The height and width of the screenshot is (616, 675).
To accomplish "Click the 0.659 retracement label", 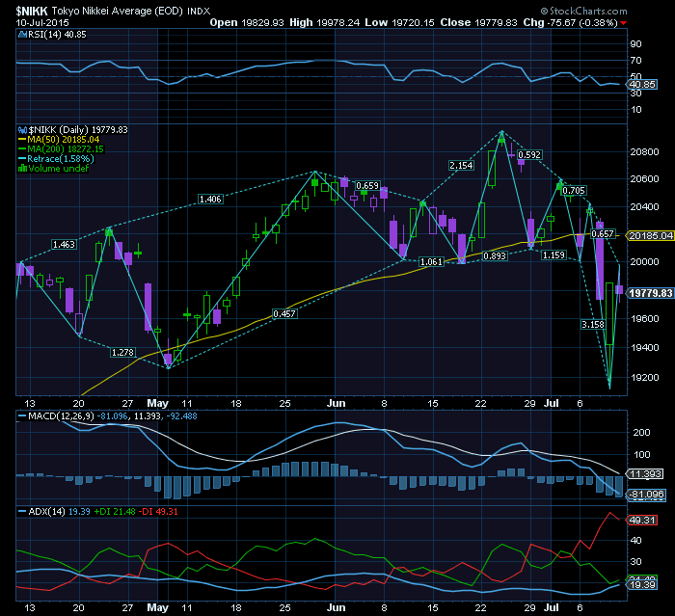I will coord(367,185).
